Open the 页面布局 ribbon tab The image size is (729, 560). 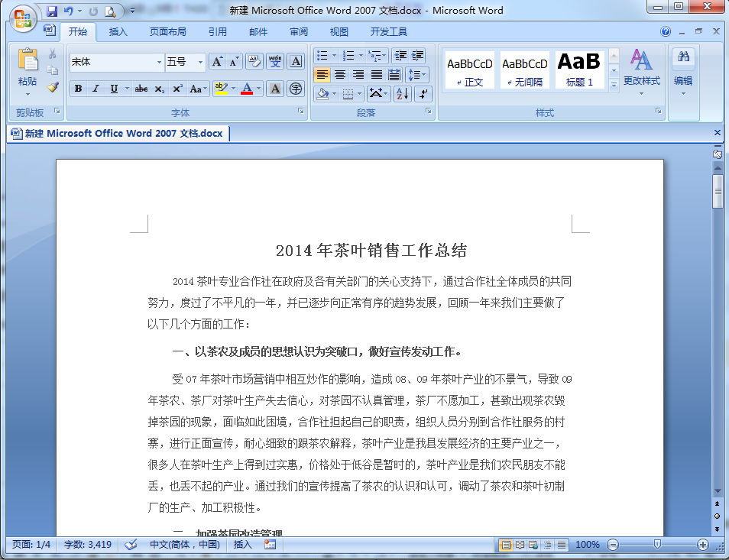click(x=168, y=31)
